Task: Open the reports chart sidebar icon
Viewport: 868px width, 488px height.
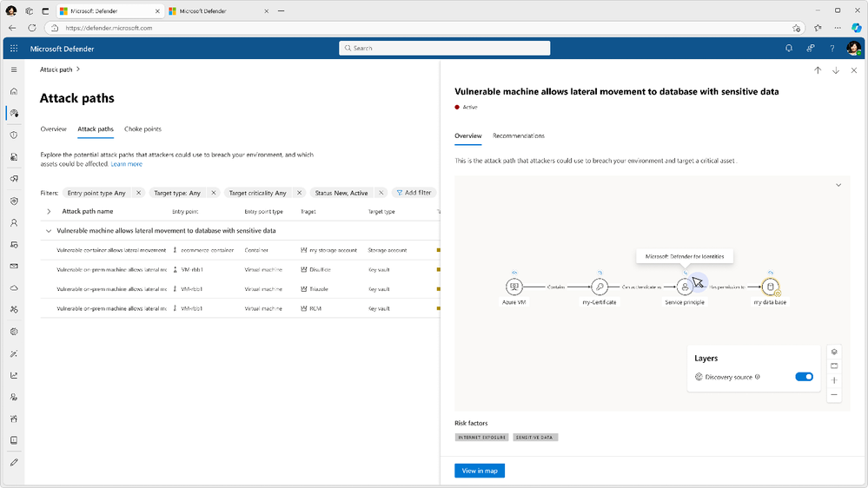Action: pyautogui.click(x=14, y=375)
